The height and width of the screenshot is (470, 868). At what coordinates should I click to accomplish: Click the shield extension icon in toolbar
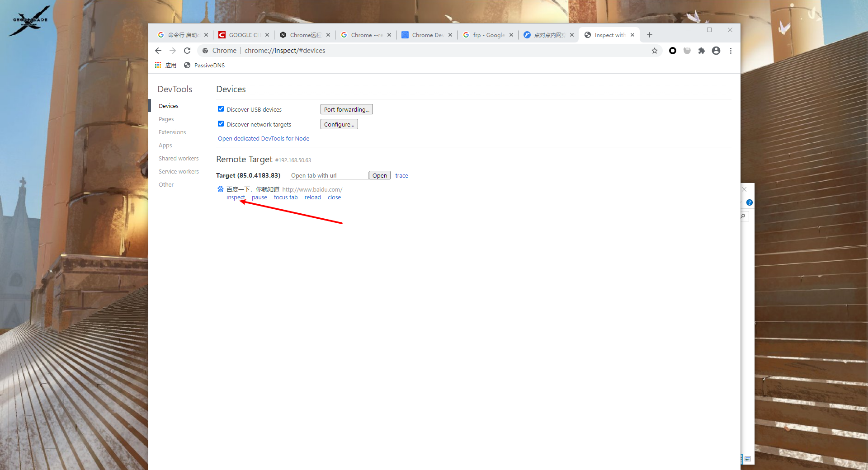(x=687, y=51)
